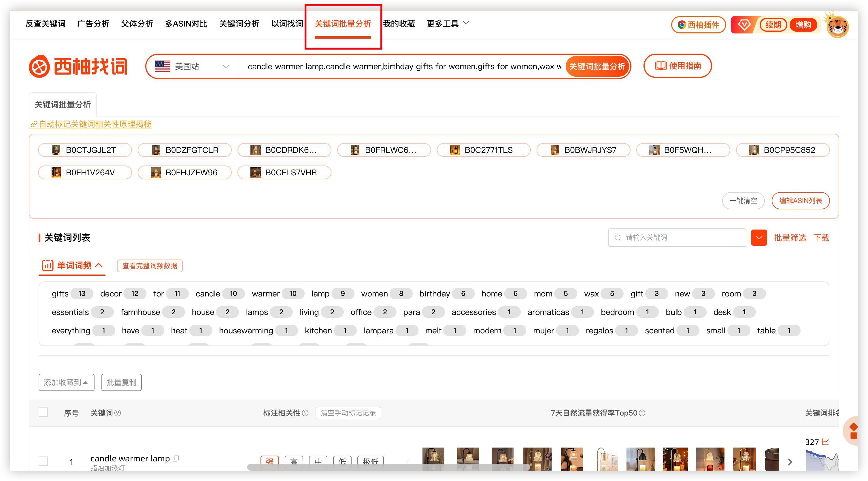Check the box for row 1 keyword
This screenshot has height=481, width=868.
pyautogui.click(x=43, y=461)
